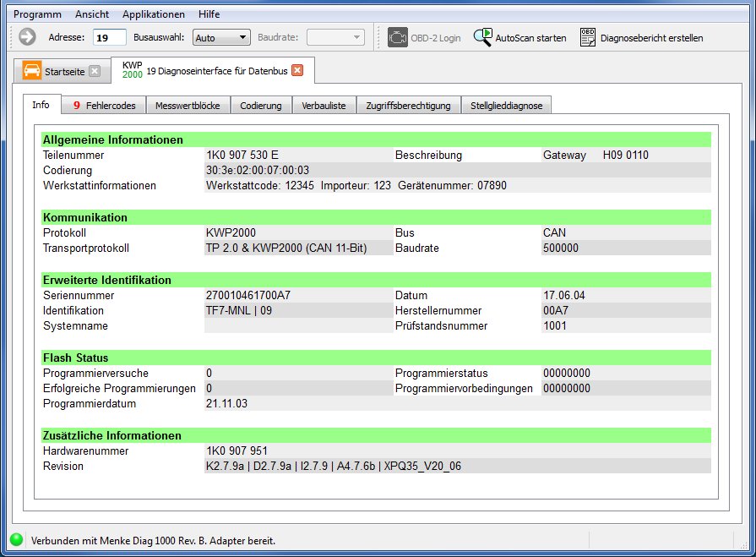The height and width of the screenshot is (557, 756).
Task: Close the Diagnoseinterface für Datenbus tab
Action: 297,71
